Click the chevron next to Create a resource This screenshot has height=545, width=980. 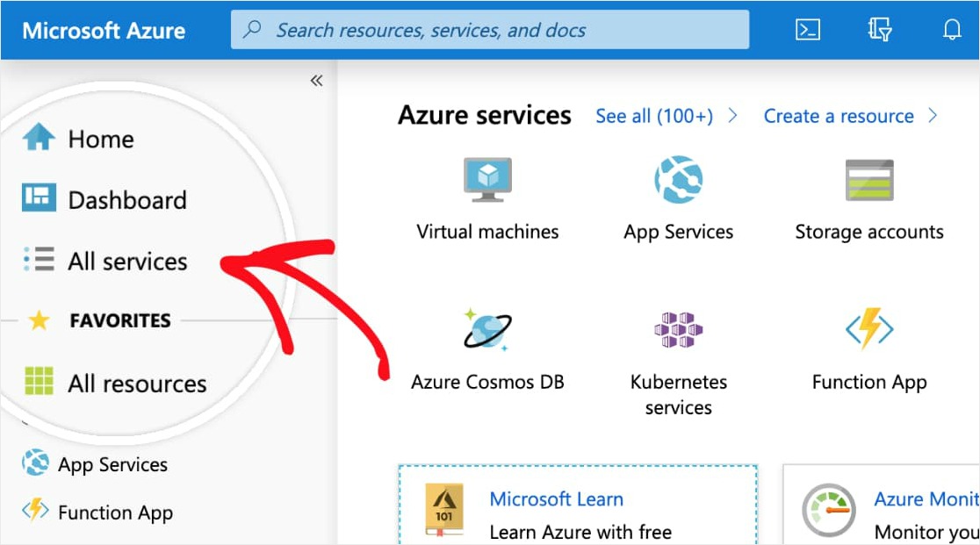click(x=933, y=116)
